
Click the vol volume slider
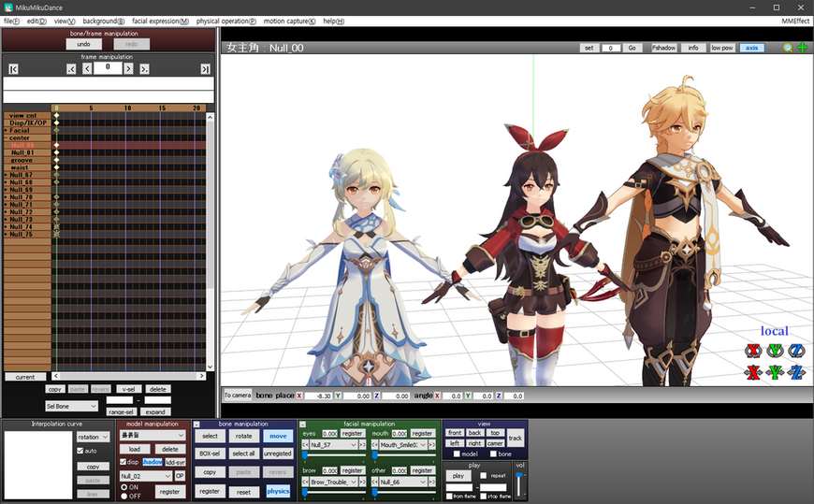pos(519,484)
